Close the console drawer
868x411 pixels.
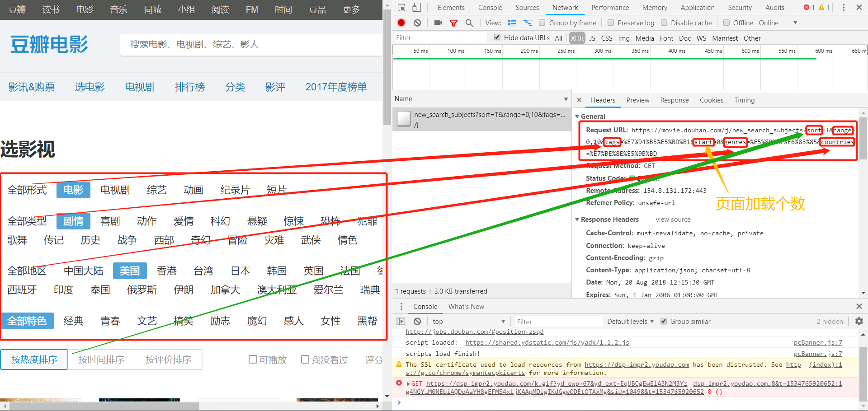tap(859, 306)
